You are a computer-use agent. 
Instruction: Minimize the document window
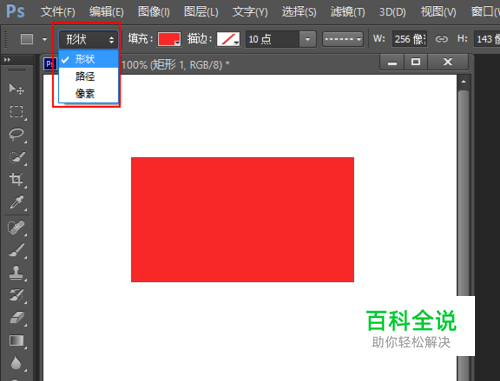pyautogui.click(x=392, y=62)
